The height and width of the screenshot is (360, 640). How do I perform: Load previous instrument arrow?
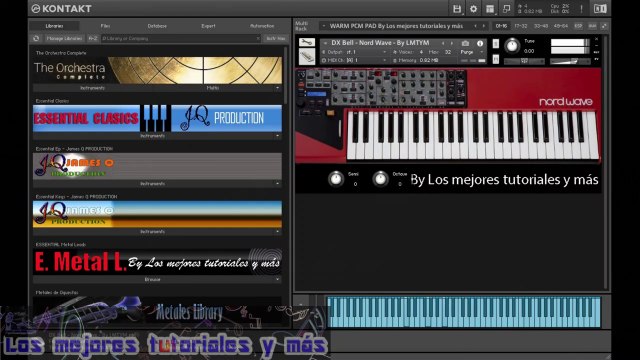(443, 43)
